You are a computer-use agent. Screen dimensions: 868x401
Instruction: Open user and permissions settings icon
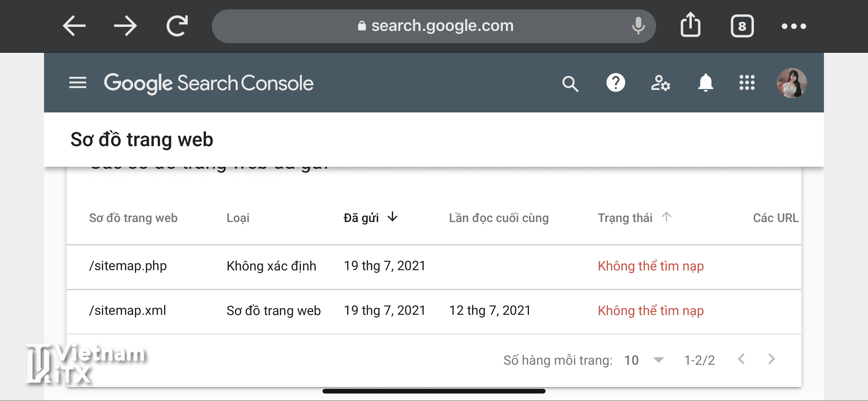[x=660, y=83]
